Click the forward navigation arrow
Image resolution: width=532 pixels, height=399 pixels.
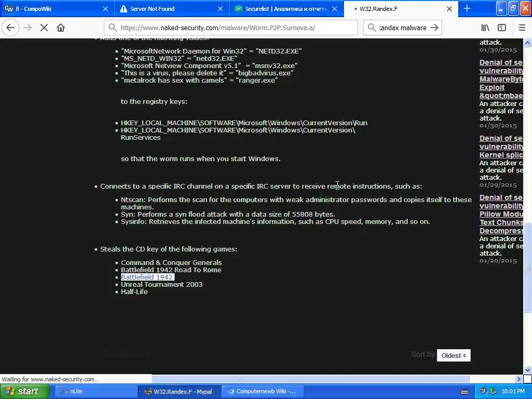pos(28,28)
